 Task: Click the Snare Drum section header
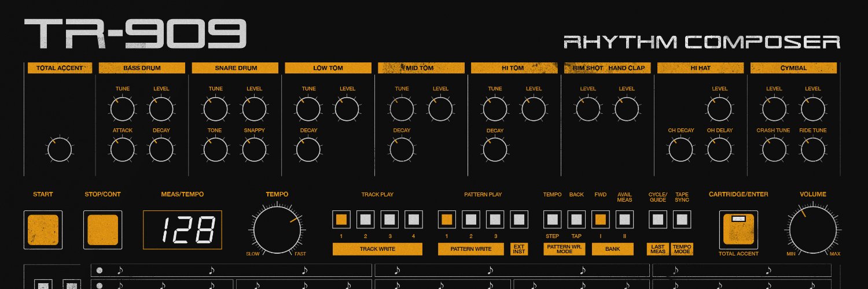click(236, 68)
